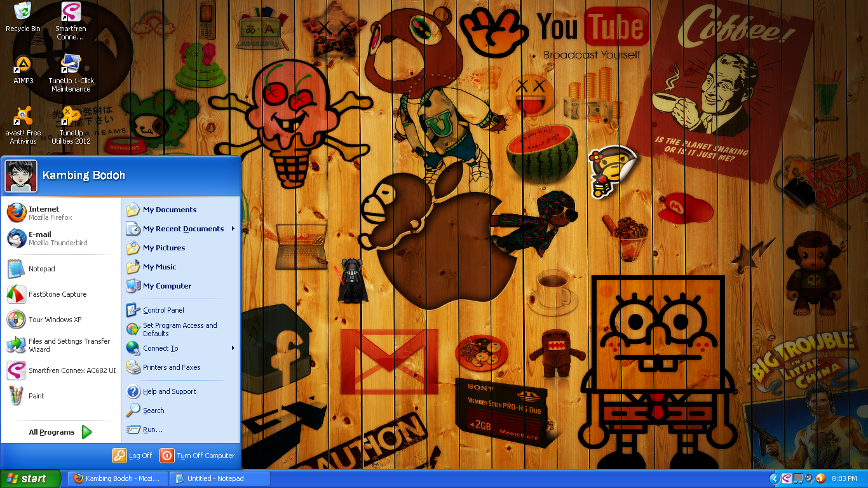Open E-mail Mozilla Thunderbird entry

point(61,238)
